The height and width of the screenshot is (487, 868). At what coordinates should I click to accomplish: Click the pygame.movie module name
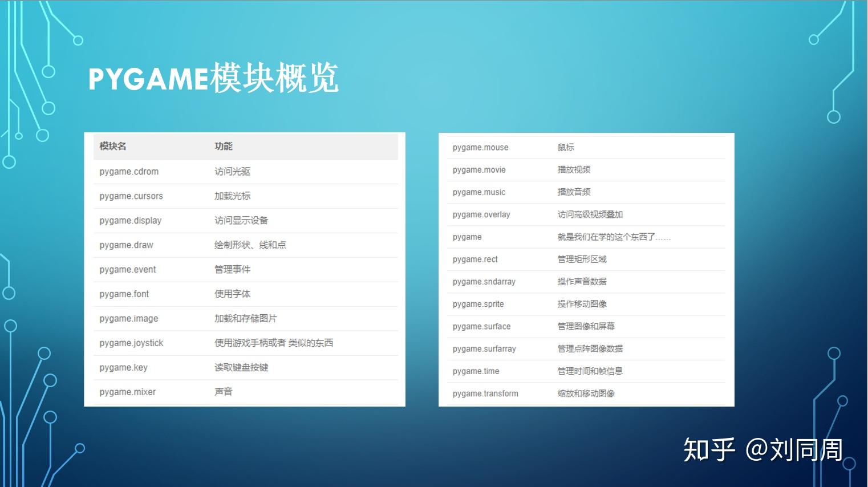(x=479, y=169)
